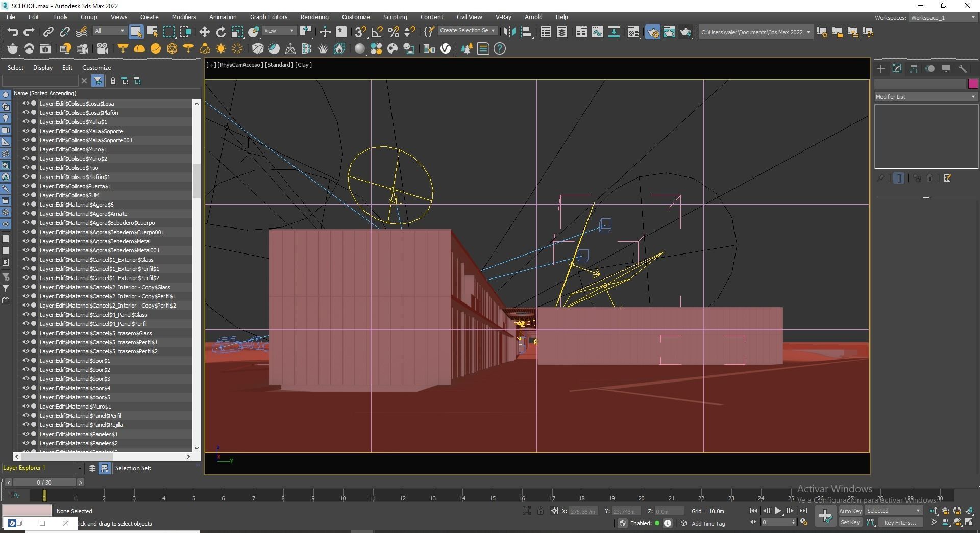Click the Redo arrow icon
Screen dimensions: 980x533
(29, 32)
